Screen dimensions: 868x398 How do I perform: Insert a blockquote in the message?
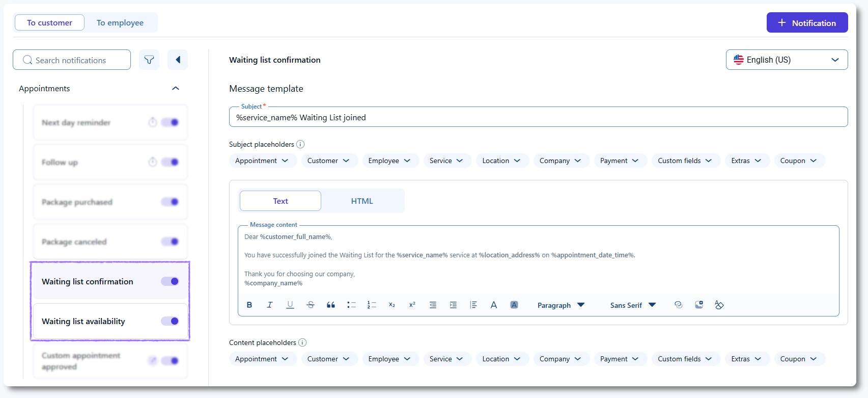coord(331,305)
